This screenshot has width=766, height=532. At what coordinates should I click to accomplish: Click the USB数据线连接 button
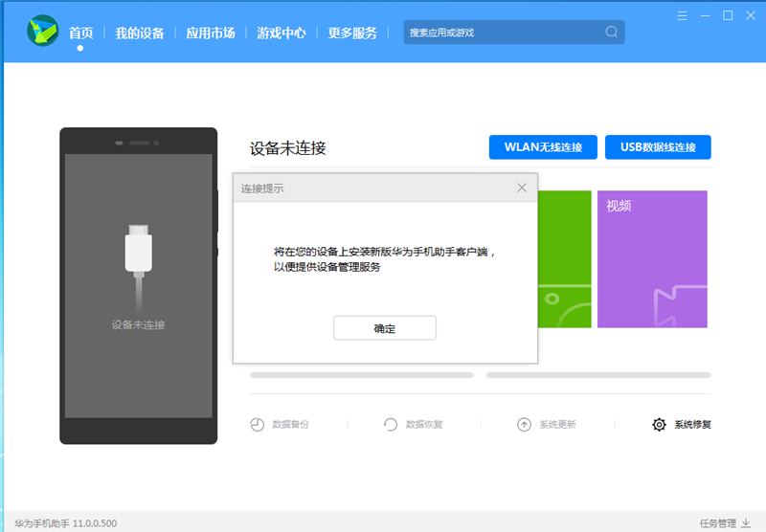[x=658, y=147]
